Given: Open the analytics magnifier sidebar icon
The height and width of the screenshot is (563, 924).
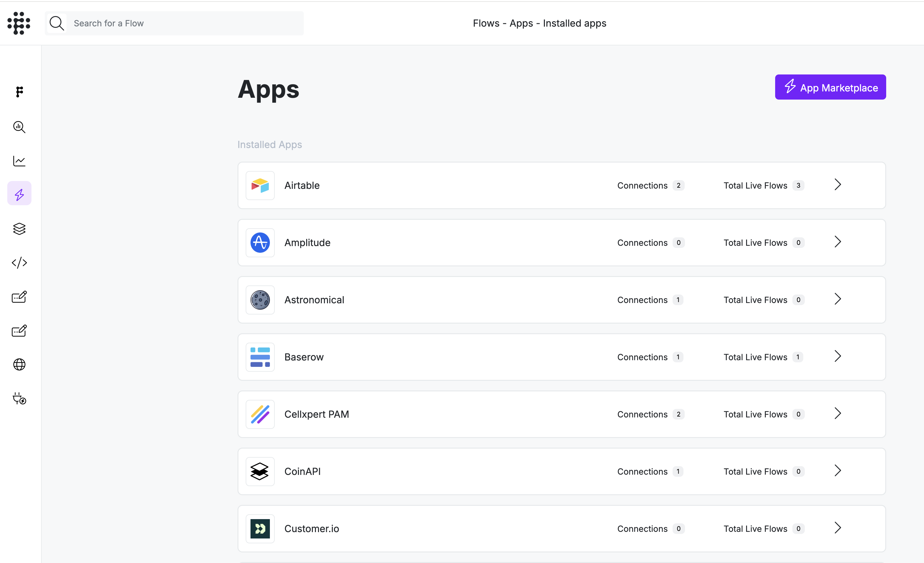Looking at the screenshot, I should (x=19, y=127).
